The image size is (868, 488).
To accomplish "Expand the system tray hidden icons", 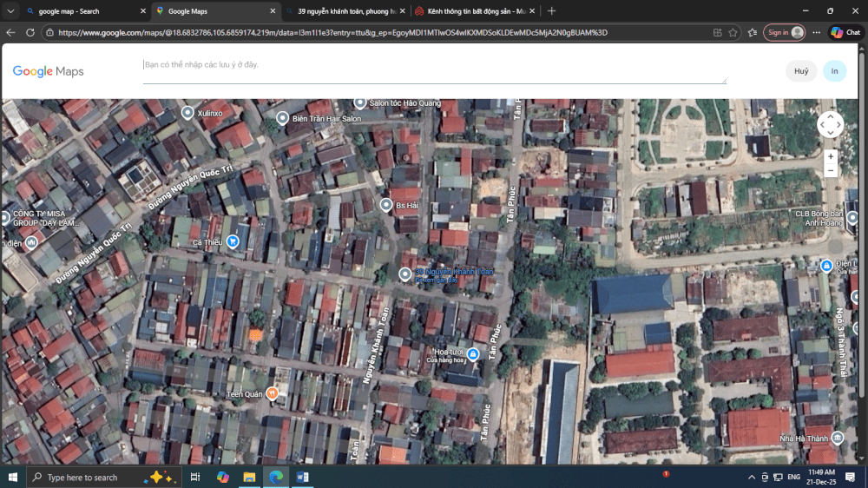I will [751, 477].
